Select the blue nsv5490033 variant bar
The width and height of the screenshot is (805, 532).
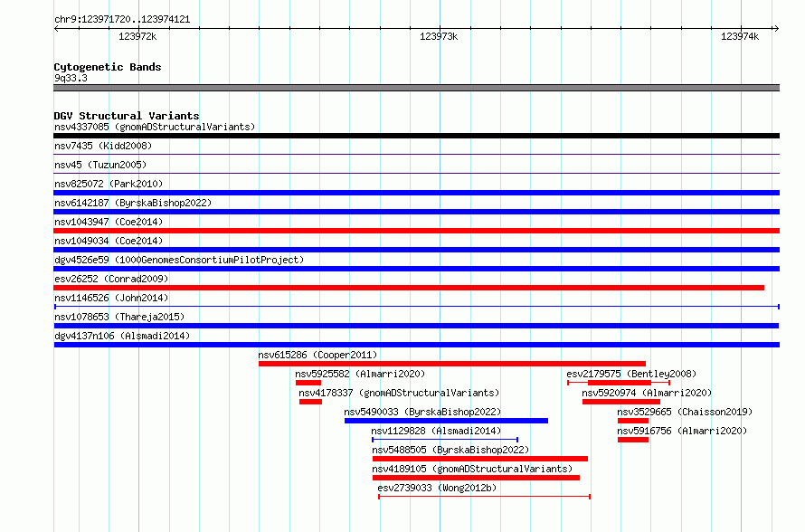(446, 421)
